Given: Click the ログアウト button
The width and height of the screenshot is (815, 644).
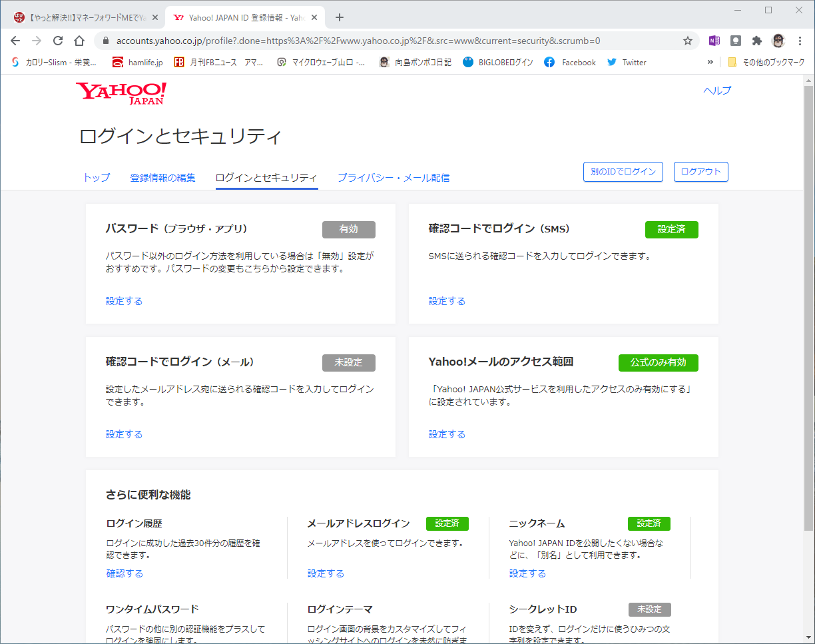Looking at the screenshot, I should pyautogui.click(x=701, y=172).
